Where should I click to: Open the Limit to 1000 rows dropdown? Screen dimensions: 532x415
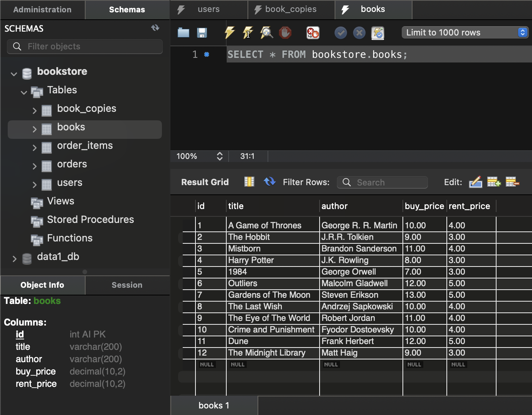coord(523,32)
